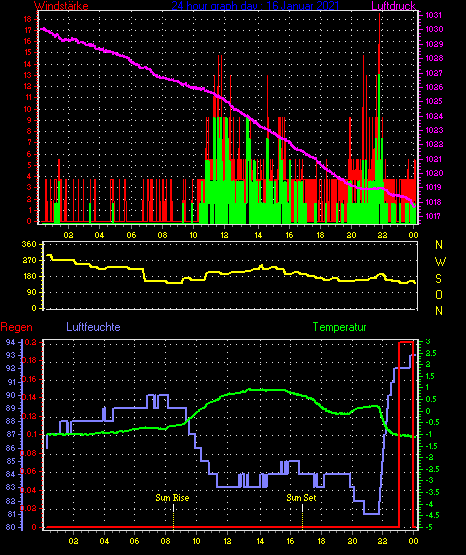Click red Windstärke axis value "13"
The height and width of the screenshot is (555, 466).
click(28, 75)
